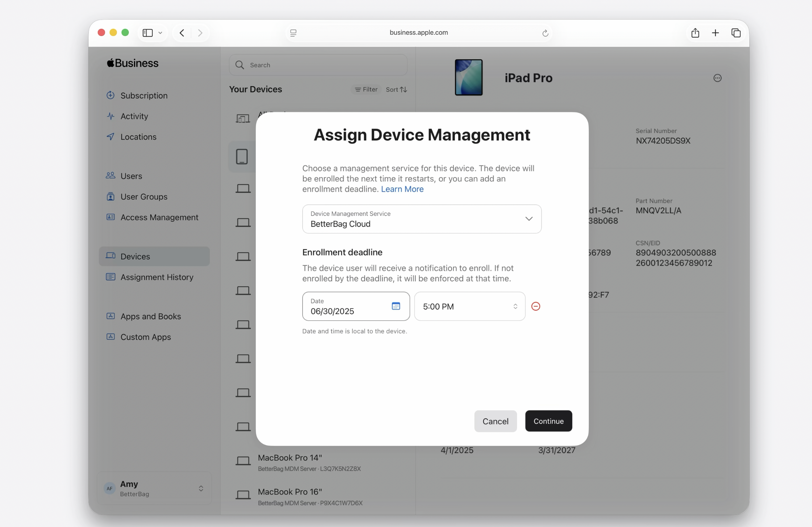This screenshot has height=527, width=812.
Task: Reload the business.apple.com page
Action: tap(545, 33)
